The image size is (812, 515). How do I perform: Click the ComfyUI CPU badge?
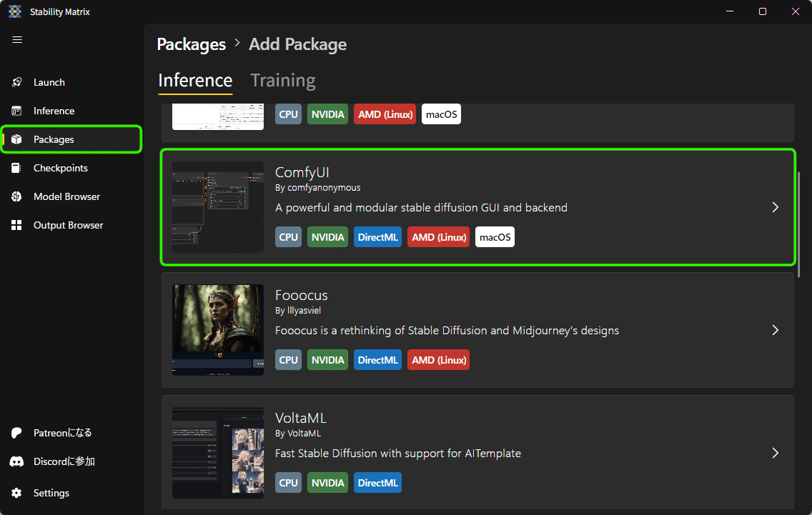click(289, 237)
